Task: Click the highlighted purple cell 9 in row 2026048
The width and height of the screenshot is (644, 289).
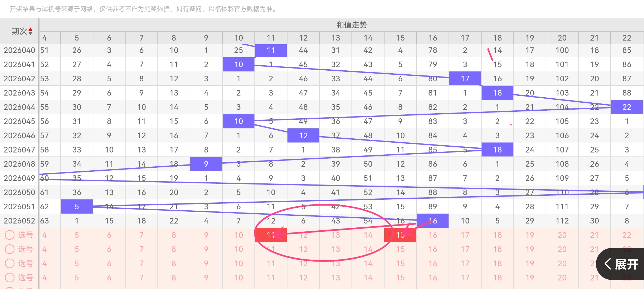Action: (x=206, y=164)
